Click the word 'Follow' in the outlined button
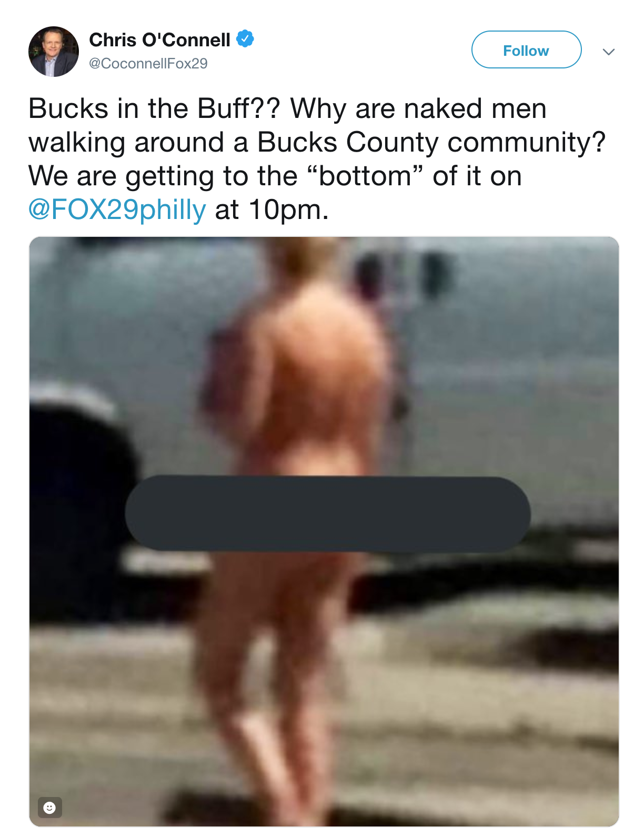The height and width of the screenshot is (837, 644). [x=526, y=51]
